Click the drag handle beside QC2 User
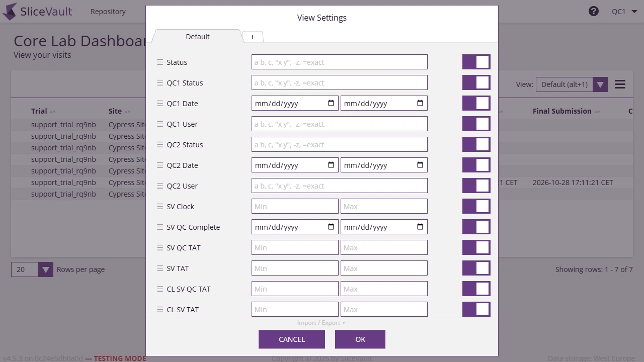Image resolution: width=644 pixels, height=362 pixels. click(x=160, y=186)
